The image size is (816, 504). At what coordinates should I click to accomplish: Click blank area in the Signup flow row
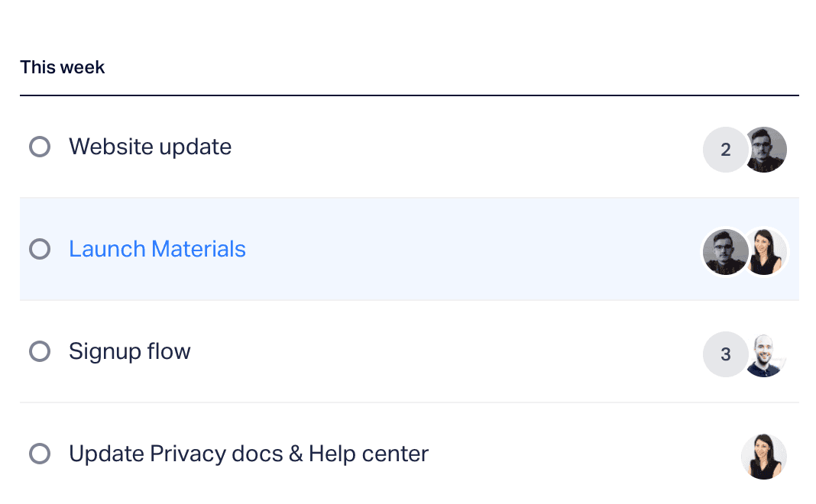442,351
